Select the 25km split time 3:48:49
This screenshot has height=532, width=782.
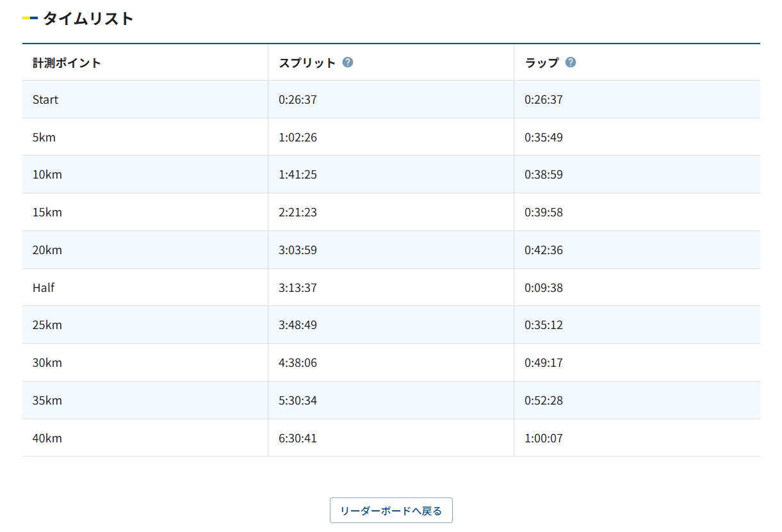(298, 325)
